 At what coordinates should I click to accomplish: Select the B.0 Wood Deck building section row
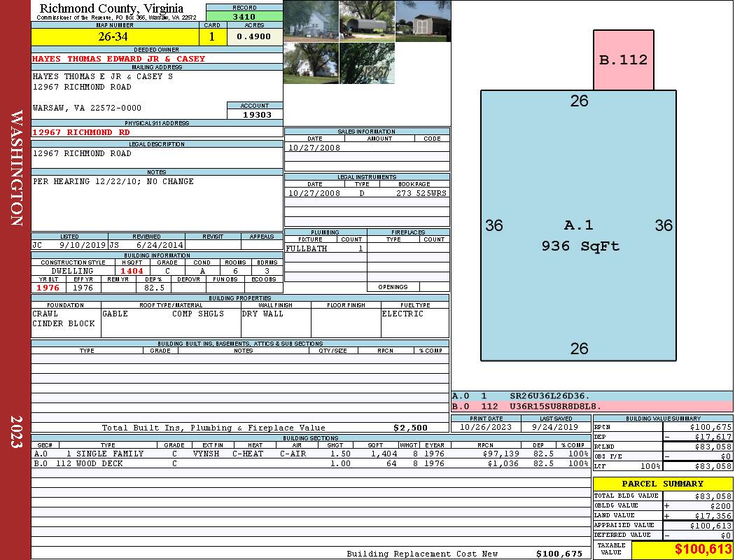(308, 463)
